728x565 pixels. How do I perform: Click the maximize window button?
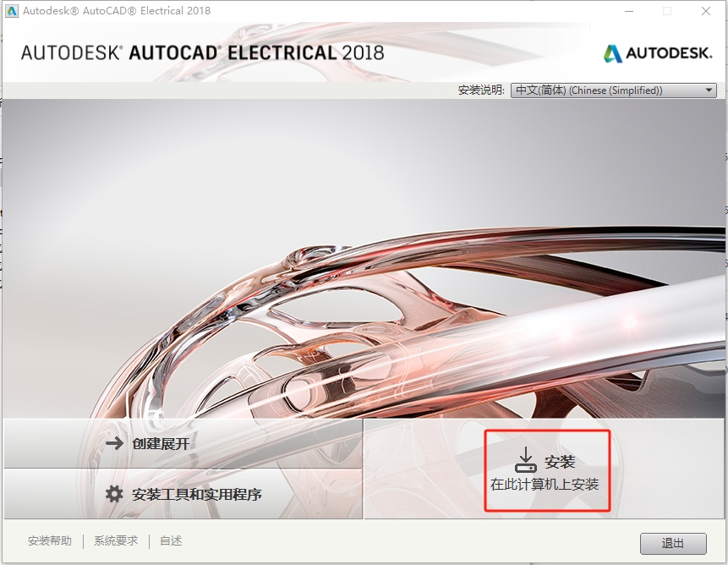[667, 11]
